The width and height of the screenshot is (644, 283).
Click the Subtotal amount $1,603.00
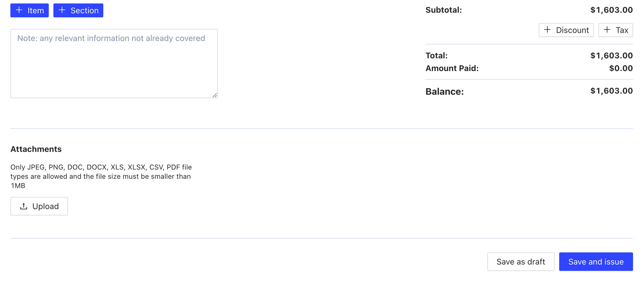click(x=611, y=10)
